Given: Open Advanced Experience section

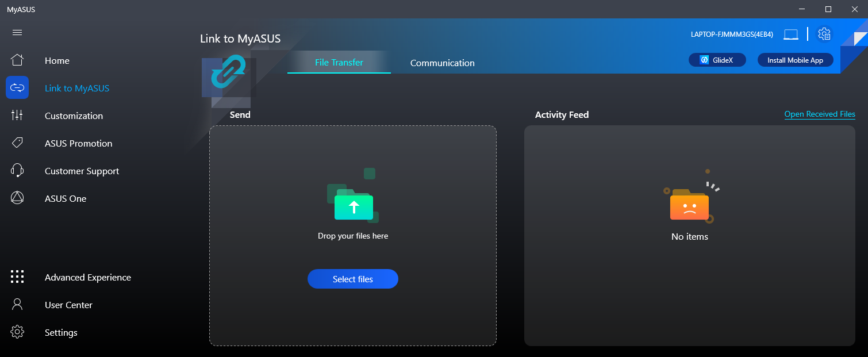Looking at the screenshot, I should coord(88,277).
